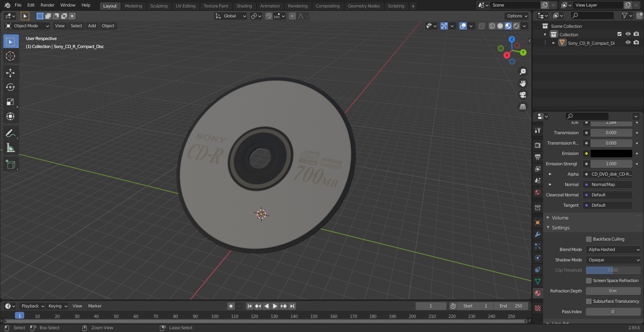Click the Transmission value slider
This screenshot has width=644, height=332.
click(x=611, y=133)
